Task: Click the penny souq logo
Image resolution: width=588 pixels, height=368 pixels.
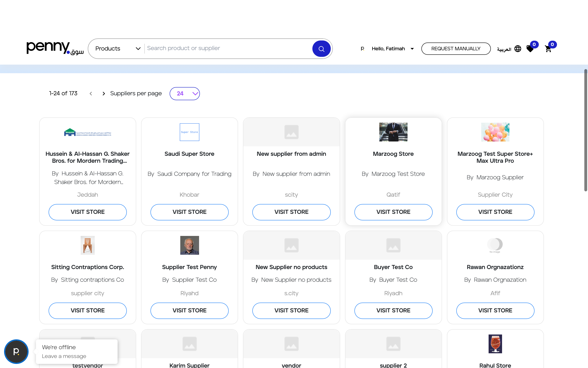Action: [x=55, y=48]
